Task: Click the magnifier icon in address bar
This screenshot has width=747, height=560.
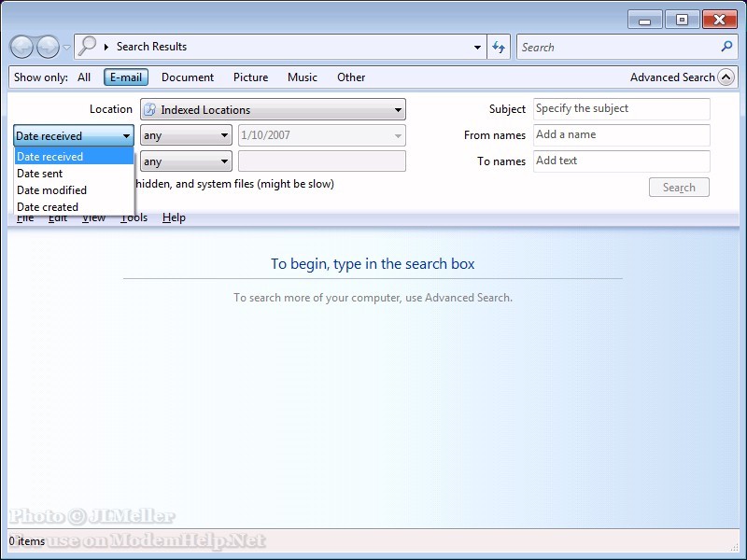Action: coord(87,46)
